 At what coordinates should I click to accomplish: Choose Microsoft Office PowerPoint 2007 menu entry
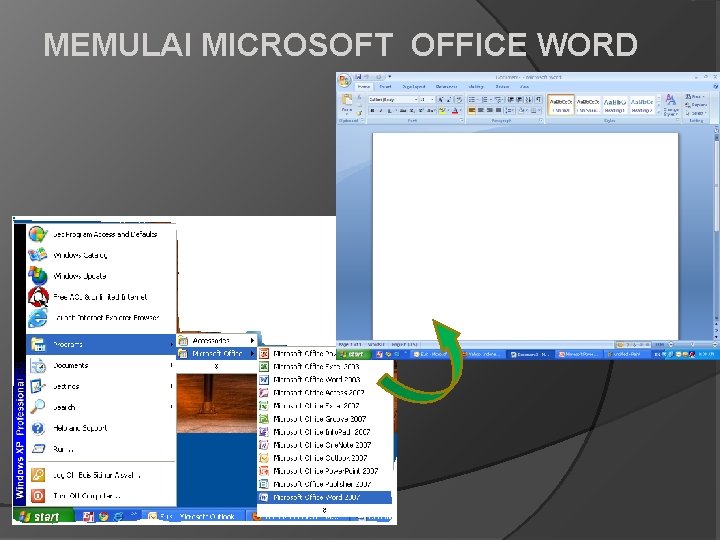[325, 471]
